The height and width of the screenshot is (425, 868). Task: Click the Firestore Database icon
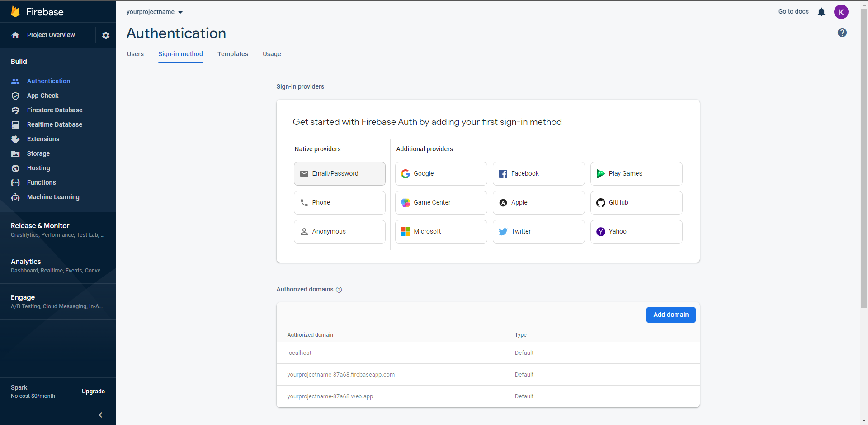coord(15,110)
